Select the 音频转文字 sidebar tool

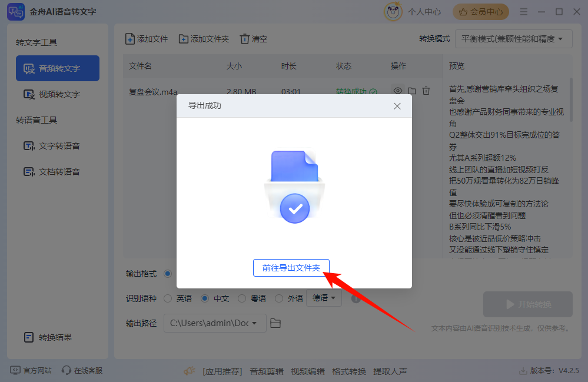click(57, 68)
